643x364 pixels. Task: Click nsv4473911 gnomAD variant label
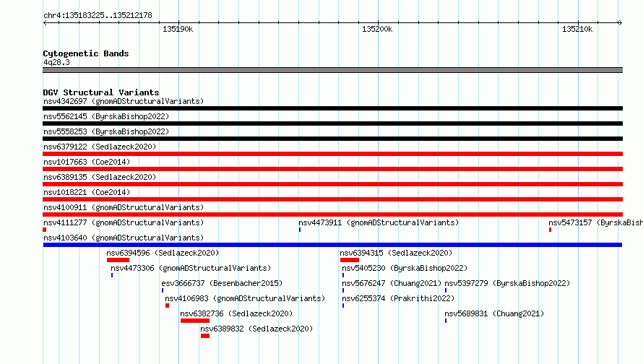click(x=379, y=222)
